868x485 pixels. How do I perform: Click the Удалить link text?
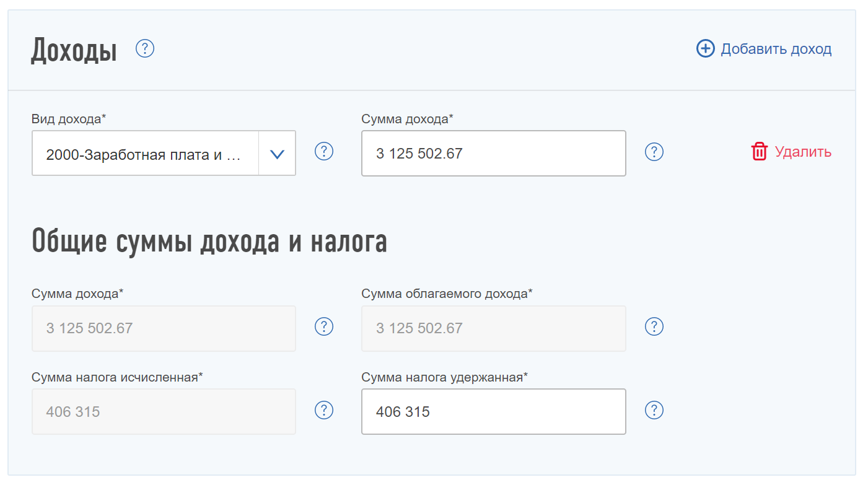[x=803, y=152]
